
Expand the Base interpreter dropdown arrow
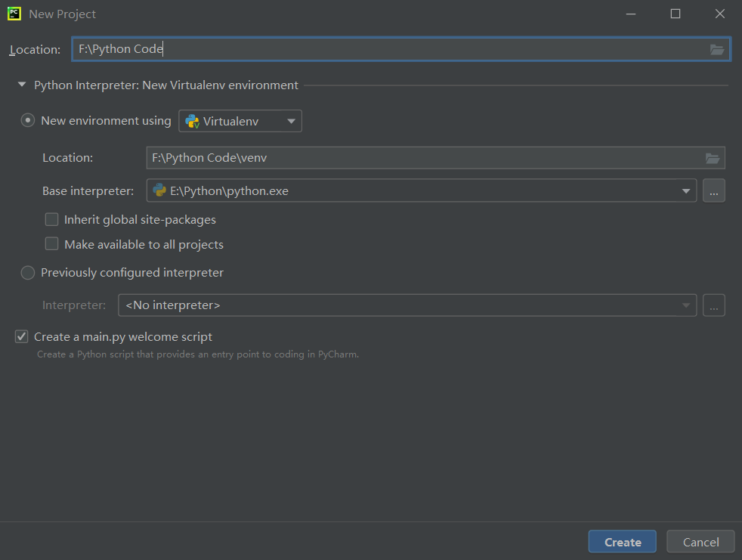click(685, 190)
